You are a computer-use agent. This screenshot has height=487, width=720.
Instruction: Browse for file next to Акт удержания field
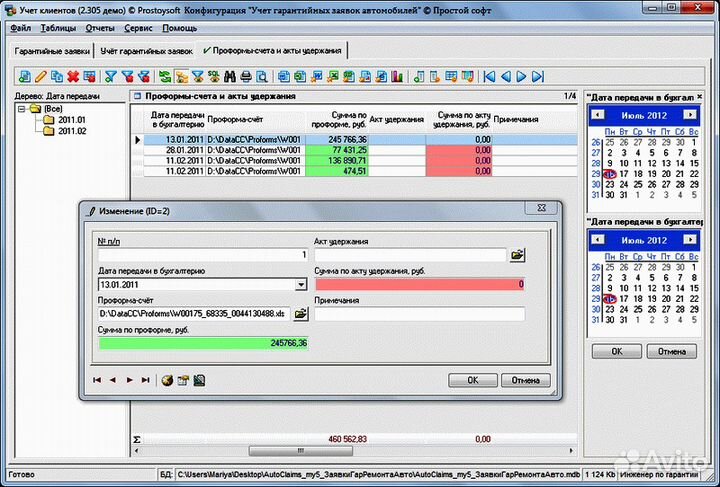pyautogui.click(x=517, y=255)
